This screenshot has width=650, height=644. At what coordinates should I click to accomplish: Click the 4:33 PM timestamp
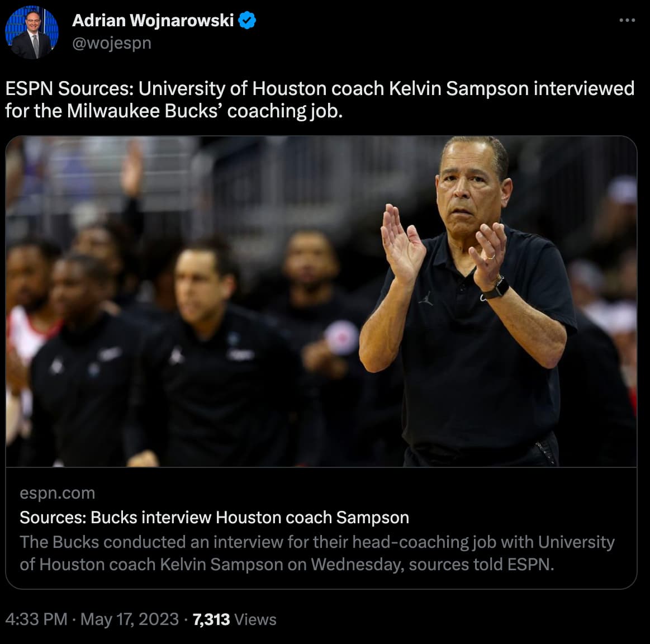[x=36, y=619]
